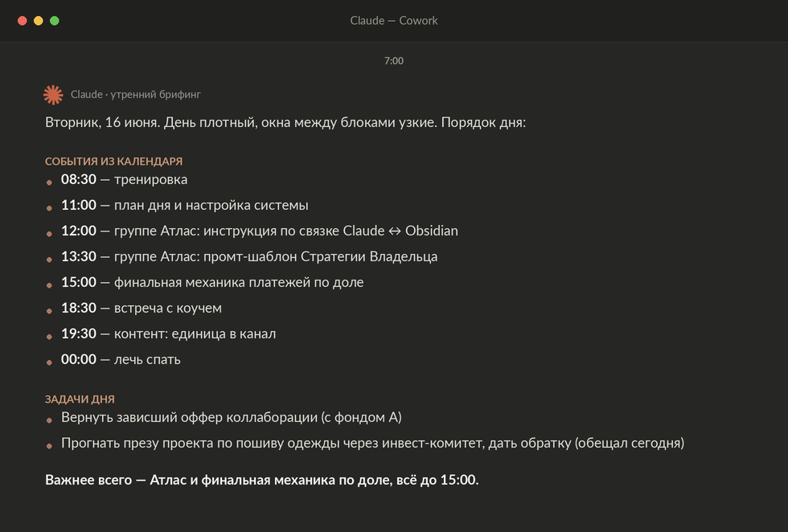Image resolution: width=788 pixels, height=532 pixels.
Task: Click the Claude — Cowork window title
Action: pyautogui.click(x=393, y=21)
